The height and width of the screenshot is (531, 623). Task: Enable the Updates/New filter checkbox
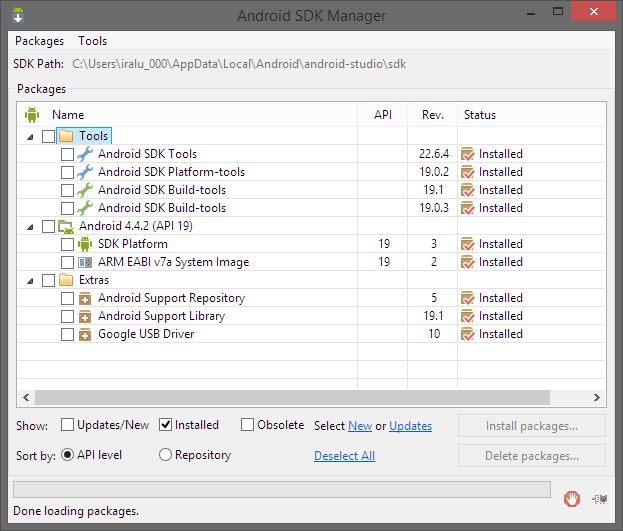[68, 425]
